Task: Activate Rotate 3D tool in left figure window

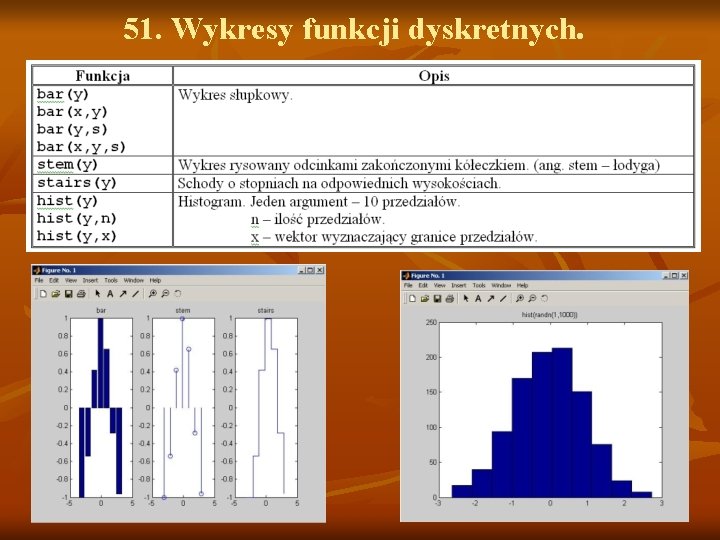Action: click(178, 293)
